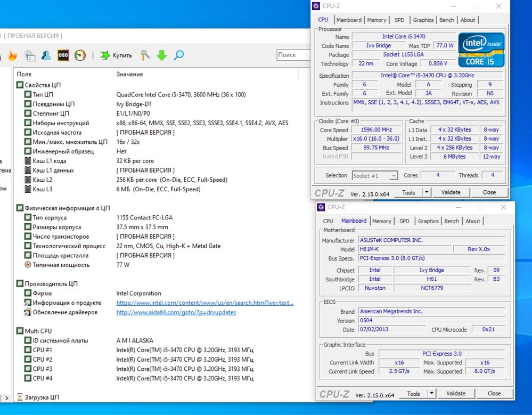
Task: Click the Tools button in CPU-Z mainboard window
Action: pyautogui.click(x=413, y=394)
